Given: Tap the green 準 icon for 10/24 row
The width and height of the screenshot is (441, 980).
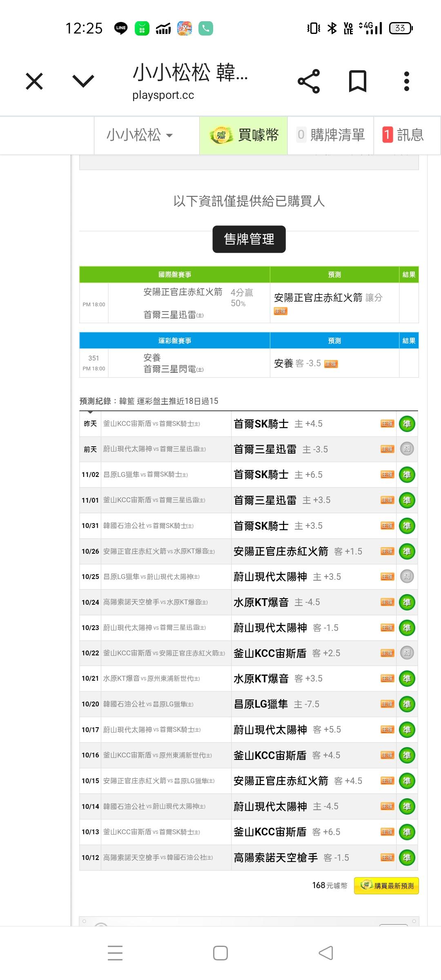Looking at the screenshot, I should (407, 602).
